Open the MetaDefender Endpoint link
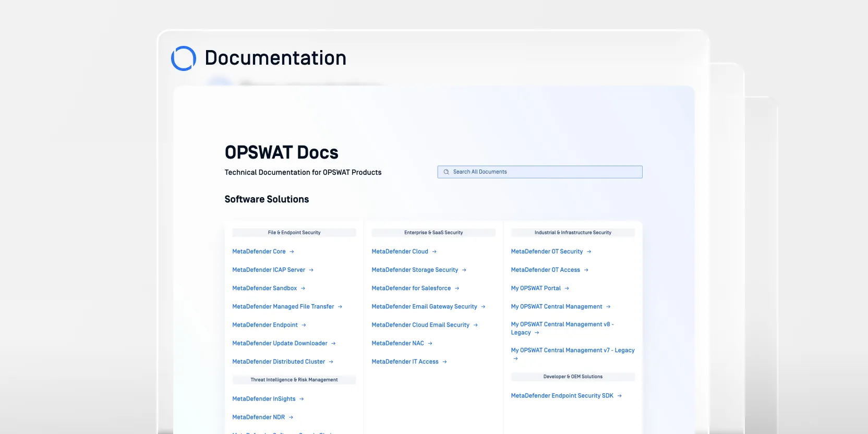Image resolution: width=868 pixels, height=434 pixels. tap(265, 325)
